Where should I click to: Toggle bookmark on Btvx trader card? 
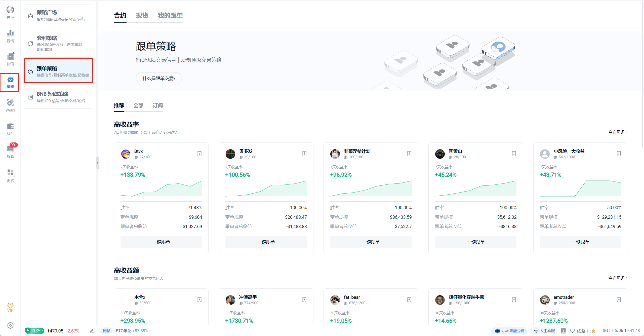tap(199, 153)
